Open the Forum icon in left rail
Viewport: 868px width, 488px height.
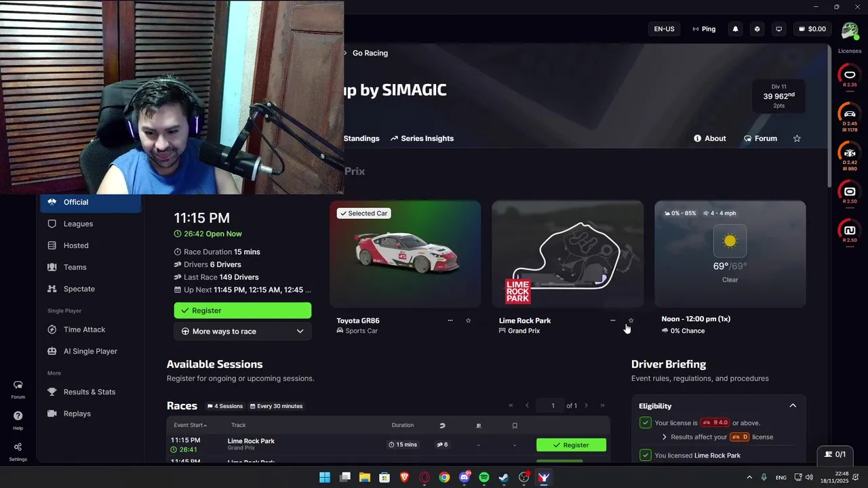click(x=18, y=389)
